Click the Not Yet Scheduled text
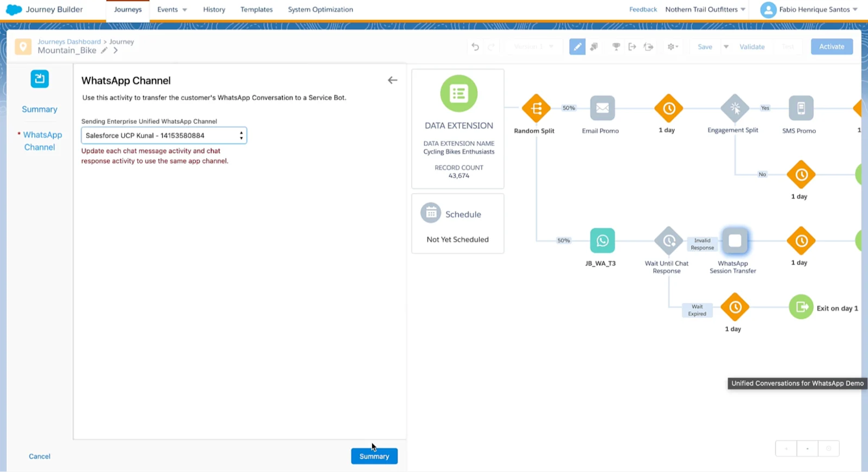This screenshot has height=472, width=868. point(457,239)
